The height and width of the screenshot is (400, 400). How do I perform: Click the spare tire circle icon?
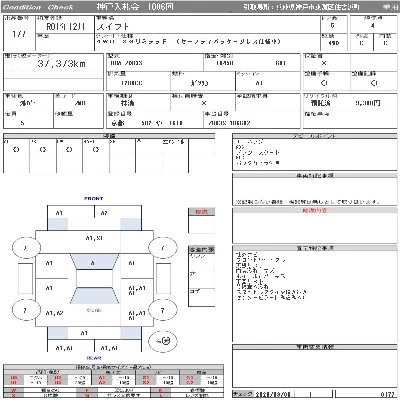(x=163, y=341)
